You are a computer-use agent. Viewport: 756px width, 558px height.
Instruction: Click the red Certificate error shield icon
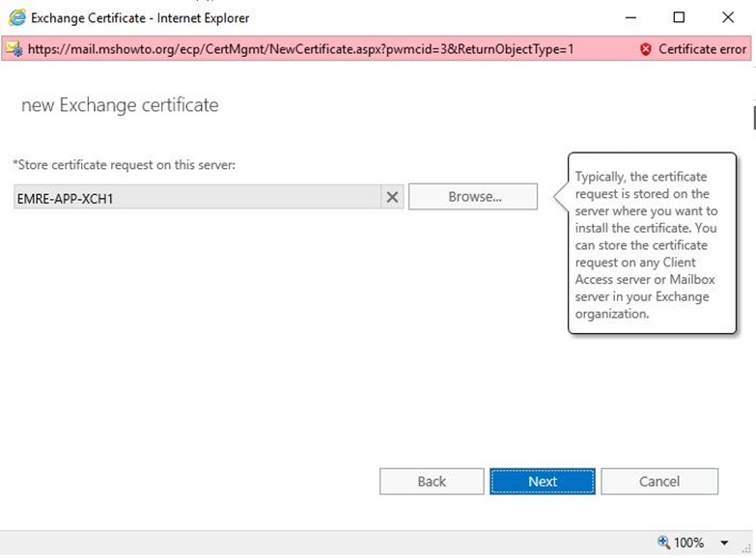tap(646, 49)
